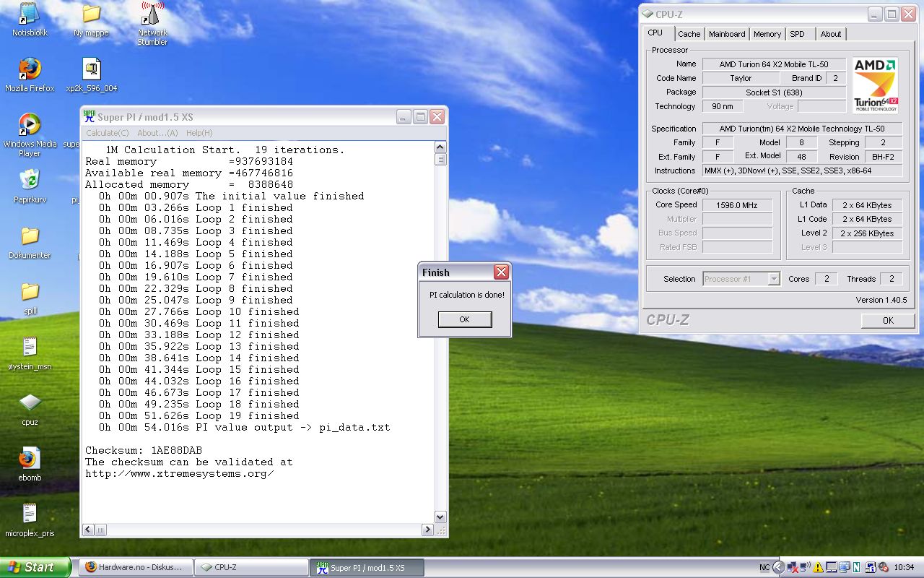Click the Super PI vertical scrollbar thumb
The image size is (924, 578).
[x=440, y=160]
